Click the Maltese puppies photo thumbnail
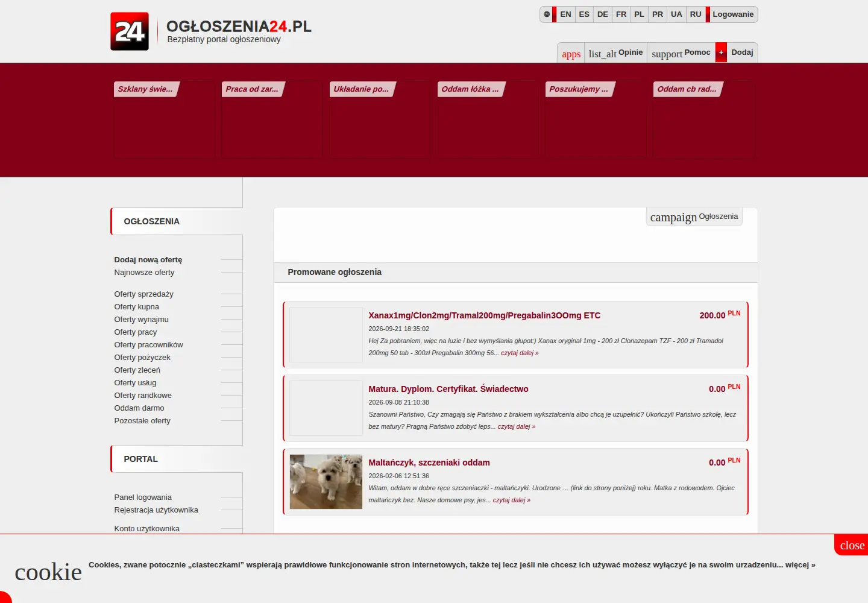This screenshot has width=868, height=603. pos(326,482)
